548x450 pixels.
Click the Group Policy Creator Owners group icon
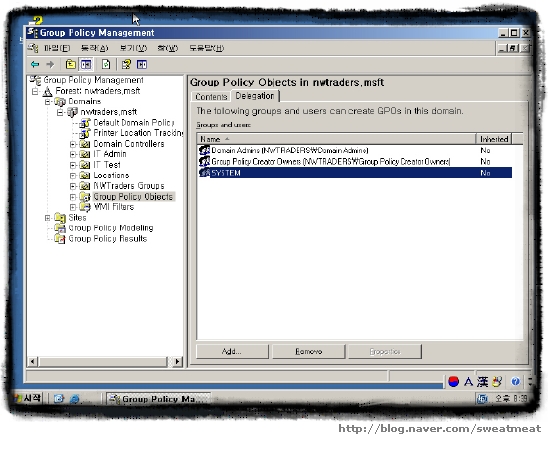click(204, 161)
